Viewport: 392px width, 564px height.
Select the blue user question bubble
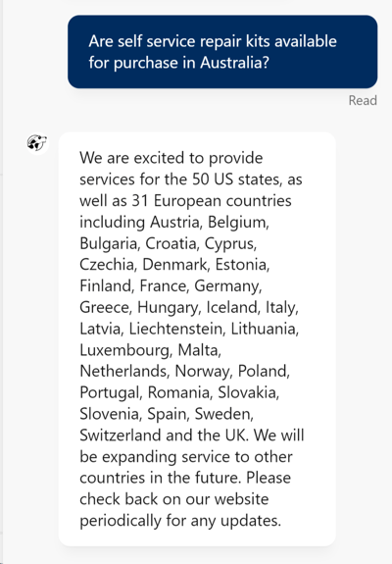tap(222, 52)
